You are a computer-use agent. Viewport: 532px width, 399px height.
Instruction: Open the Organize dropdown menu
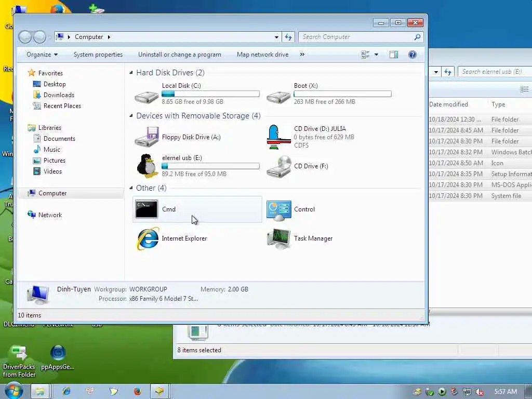[x=42, y=55]
